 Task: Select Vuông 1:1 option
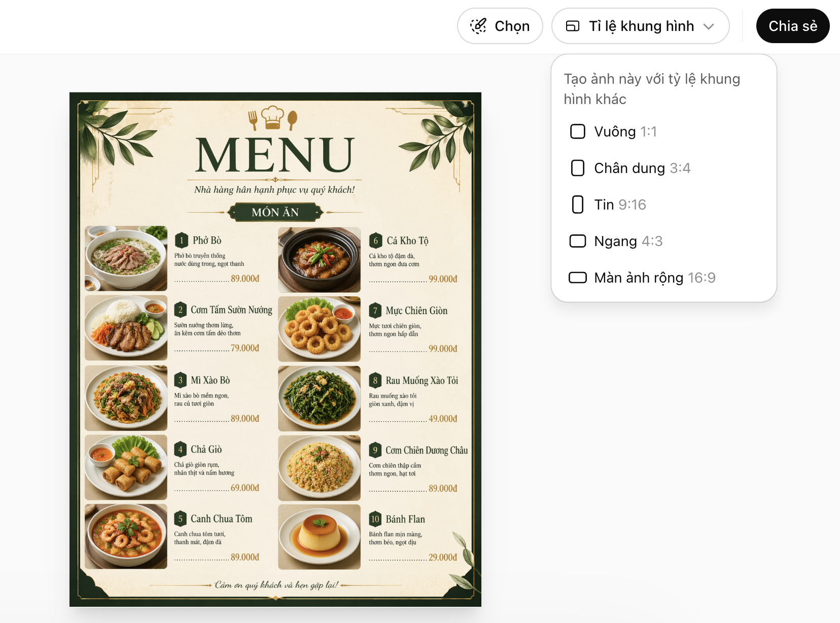625,131
